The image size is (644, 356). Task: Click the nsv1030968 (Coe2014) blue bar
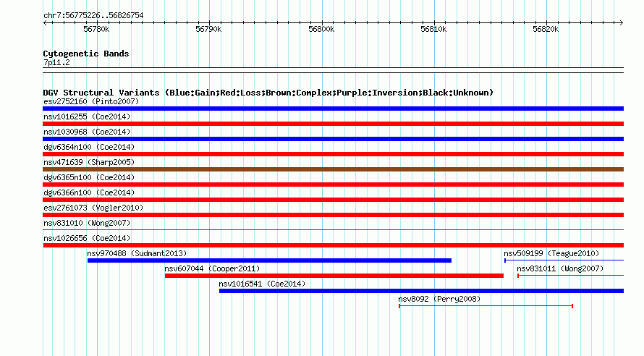(x=333, y=139)
